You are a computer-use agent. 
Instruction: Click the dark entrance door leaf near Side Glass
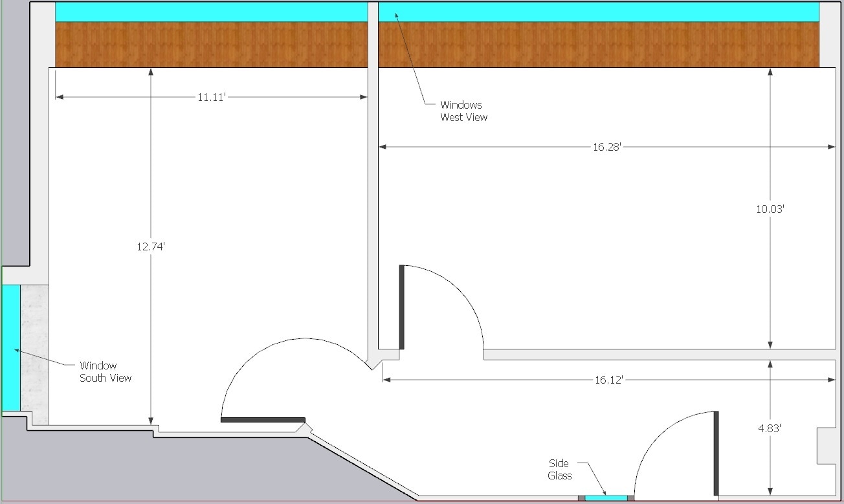tap(716, 454)
